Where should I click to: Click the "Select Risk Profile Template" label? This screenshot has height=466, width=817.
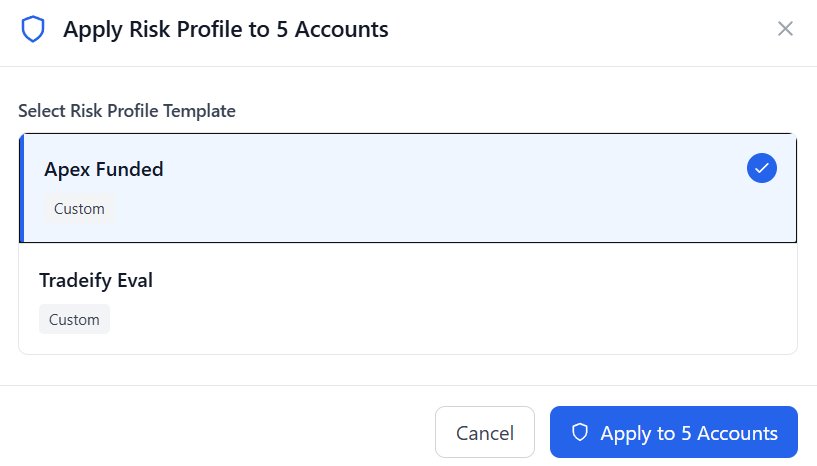[127, 111]
